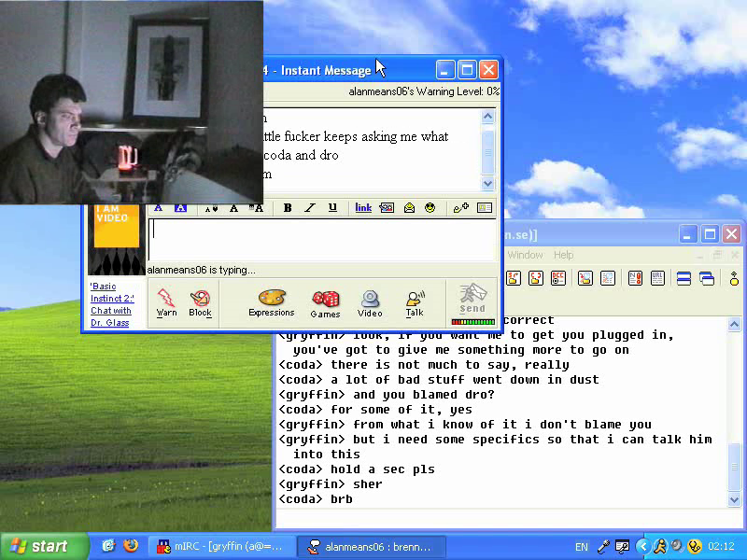Reset font to normal size A
The height and width of the screenshot is (560, 747).
(233, 208)
